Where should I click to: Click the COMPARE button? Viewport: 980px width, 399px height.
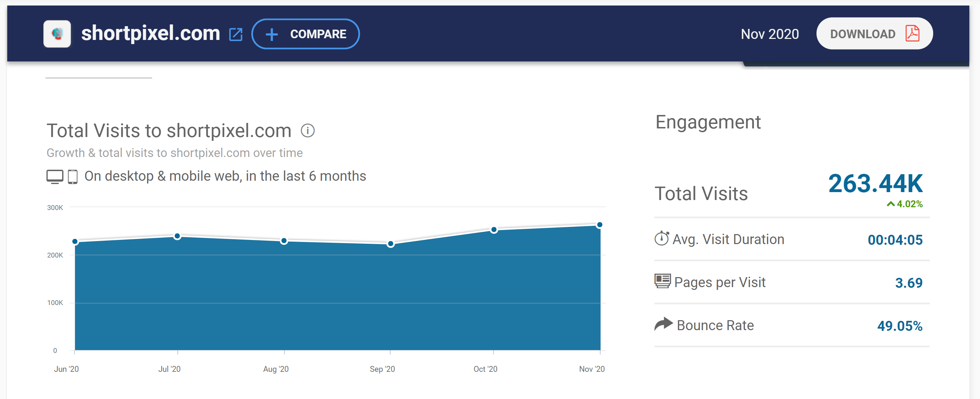click(x=305, y=34)
